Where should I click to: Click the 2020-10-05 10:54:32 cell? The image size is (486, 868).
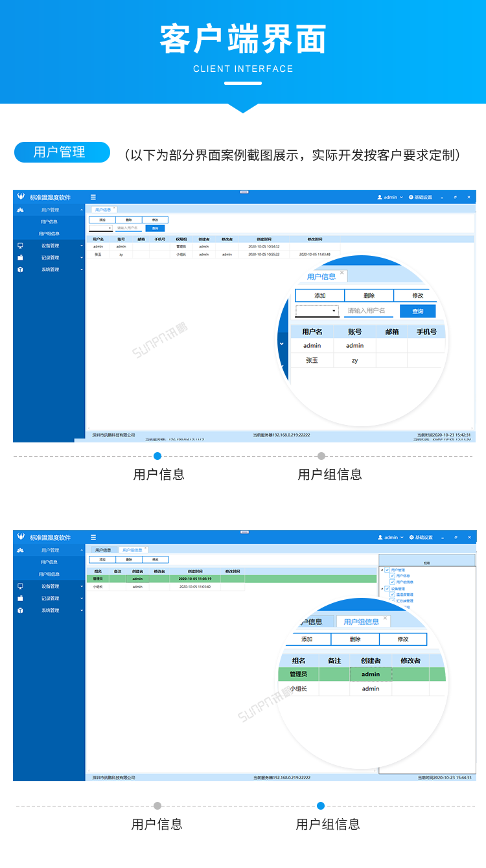[264, 246]
